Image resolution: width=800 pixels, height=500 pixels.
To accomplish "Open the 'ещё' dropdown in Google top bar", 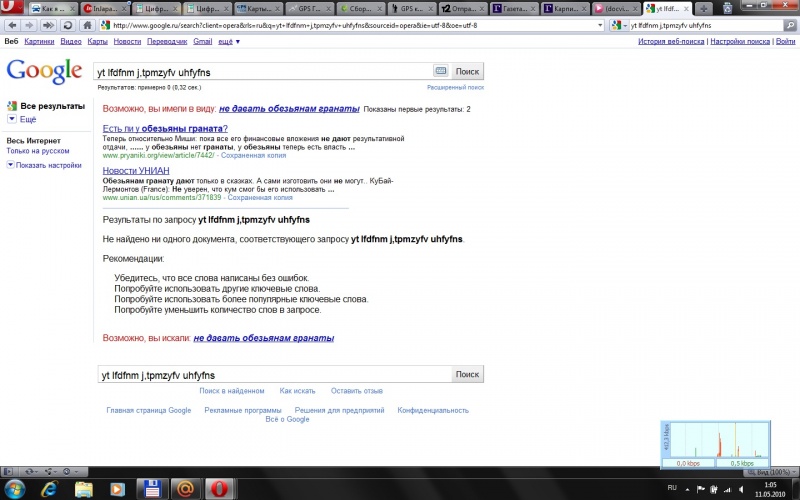I will [228, 42].
